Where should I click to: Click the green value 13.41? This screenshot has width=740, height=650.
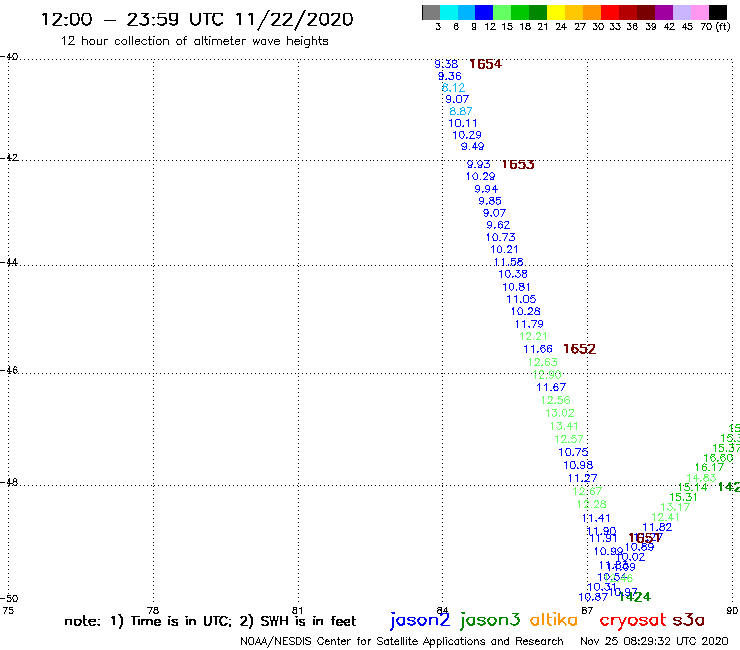pyautogui.click(x=564, y=426)
